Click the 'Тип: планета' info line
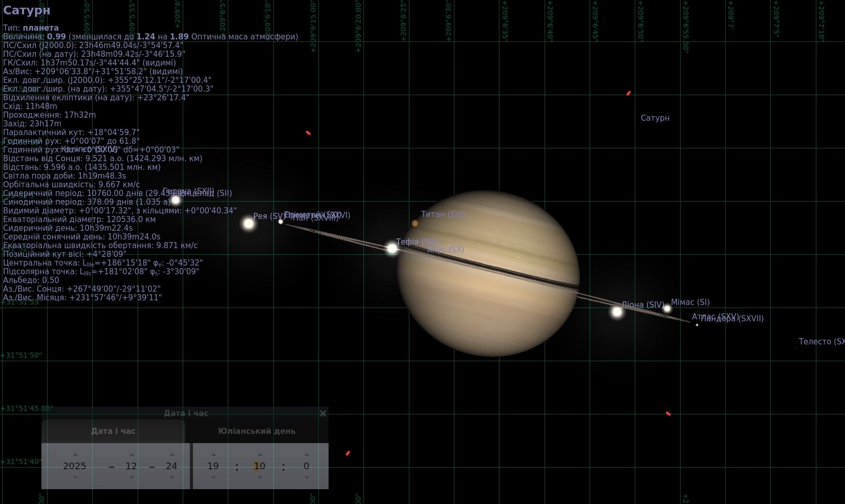 click(x=31, y=28)
